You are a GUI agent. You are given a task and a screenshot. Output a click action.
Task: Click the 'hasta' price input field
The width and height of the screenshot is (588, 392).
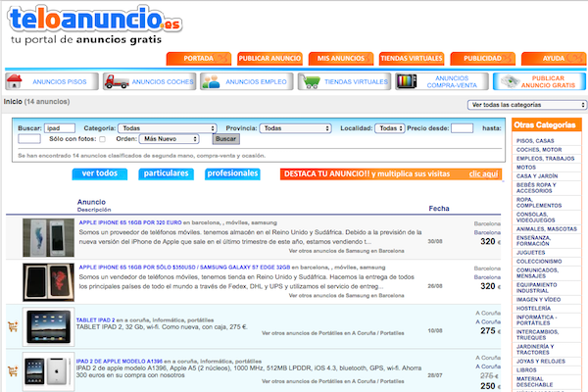coord(29,139)
